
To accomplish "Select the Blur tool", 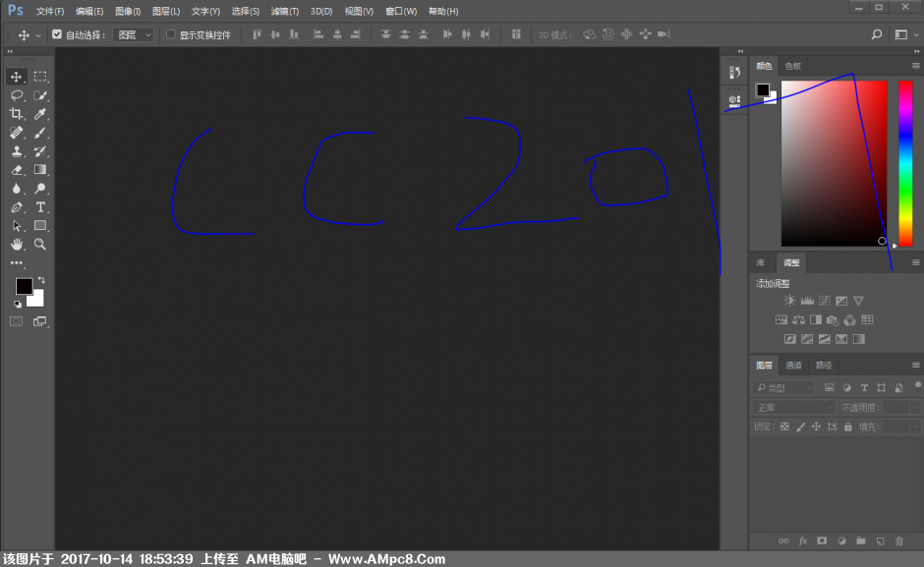I will click(16, 189).
